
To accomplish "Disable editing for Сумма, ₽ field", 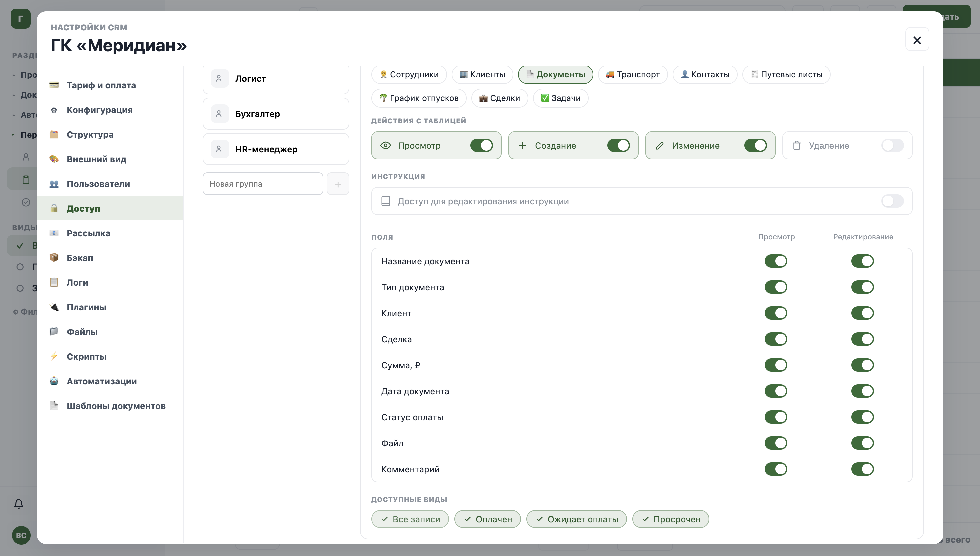I will (x=862, y=365).
